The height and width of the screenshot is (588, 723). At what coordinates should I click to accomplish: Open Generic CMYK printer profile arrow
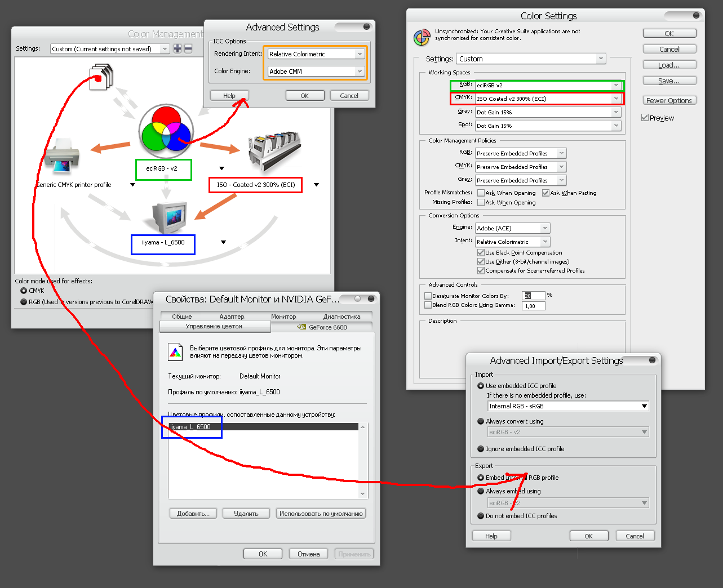(x=132, y=185)
